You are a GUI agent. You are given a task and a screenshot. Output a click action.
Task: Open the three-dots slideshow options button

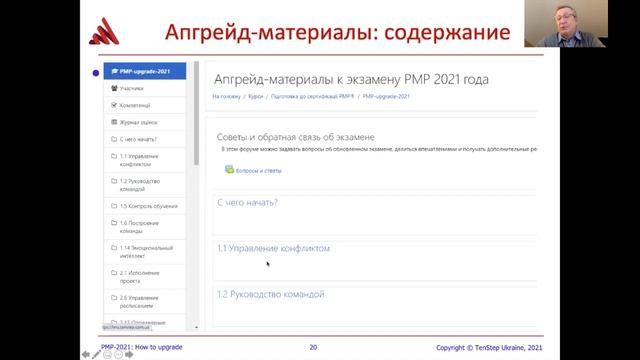point(118,355)
